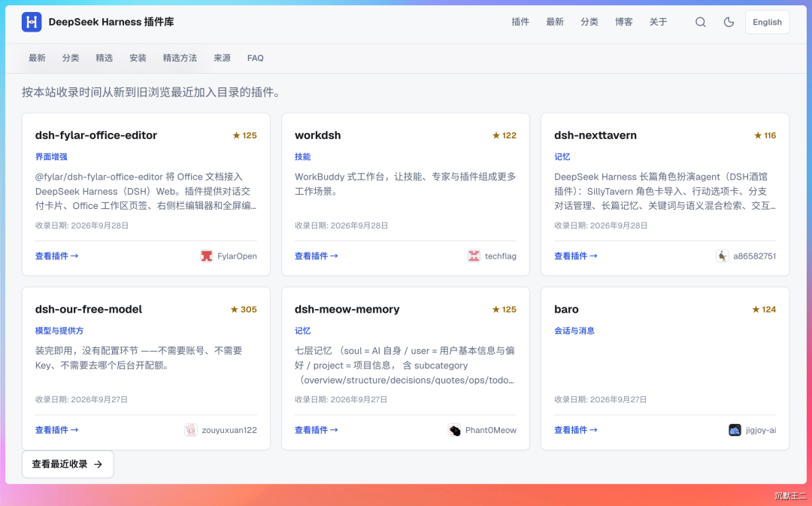Click the page intro text 按本站收录时间
The height and width of the screenshot is (506, 812).
pyautogui.click(x=153, y=92)
